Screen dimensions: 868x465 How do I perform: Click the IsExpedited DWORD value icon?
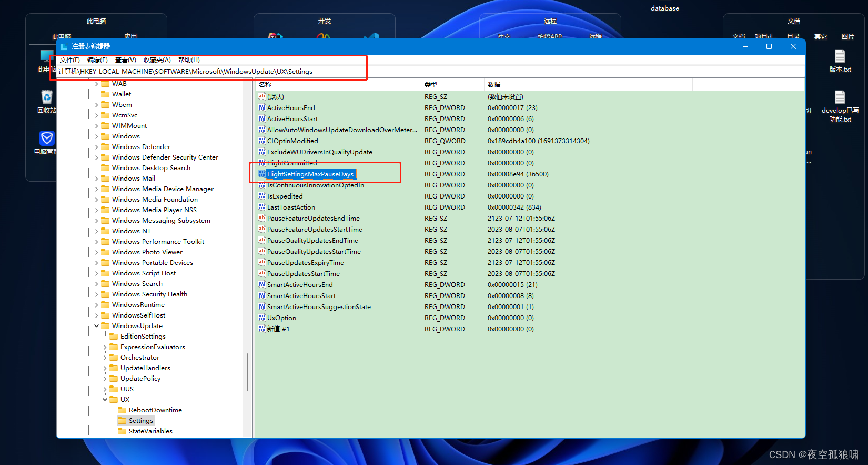261,196
